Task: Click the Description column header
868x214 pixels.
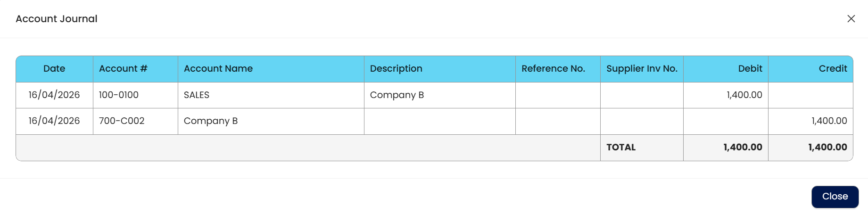Action: coord(396,69)
